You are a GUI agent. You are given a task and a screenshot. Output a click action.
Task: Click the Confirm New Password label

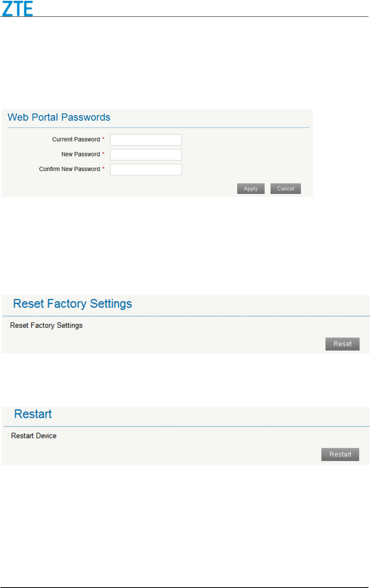coord(69,169)
